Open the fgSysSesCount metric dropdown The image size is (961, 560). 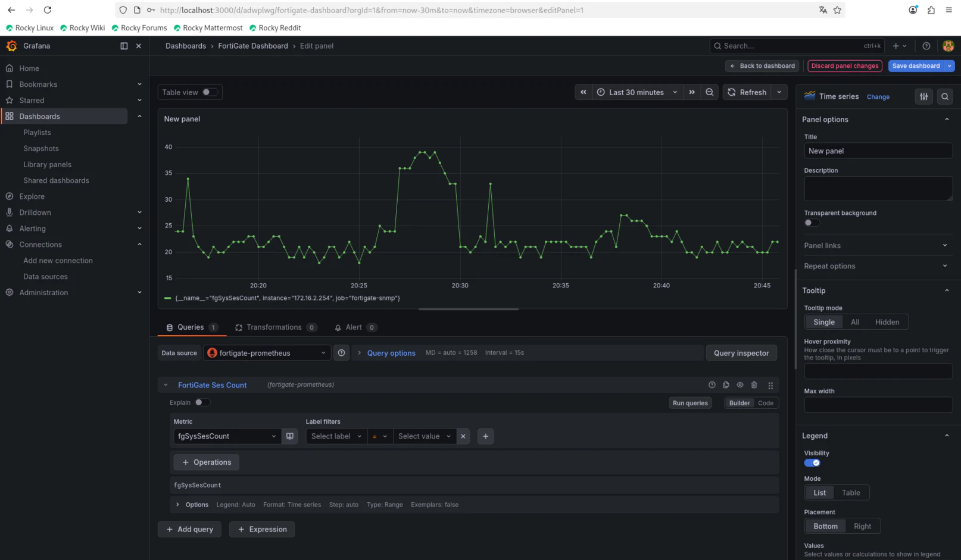227,436
